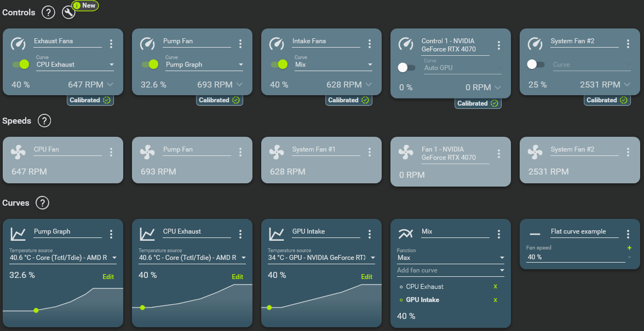This screenshot has height=331, width=644.
Task: Open three-dot menu on Pump Graph curve
Action: [x=111, y=234]
